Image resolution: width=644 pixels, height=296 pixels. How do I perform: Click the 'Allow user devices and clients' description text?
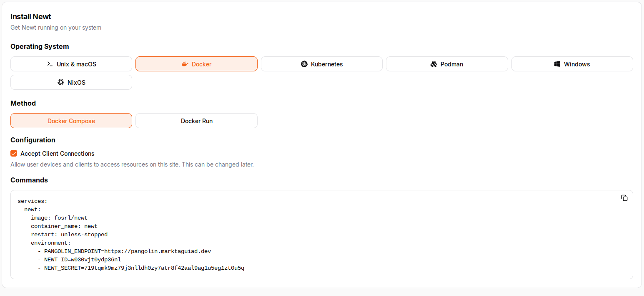[132, 164]
